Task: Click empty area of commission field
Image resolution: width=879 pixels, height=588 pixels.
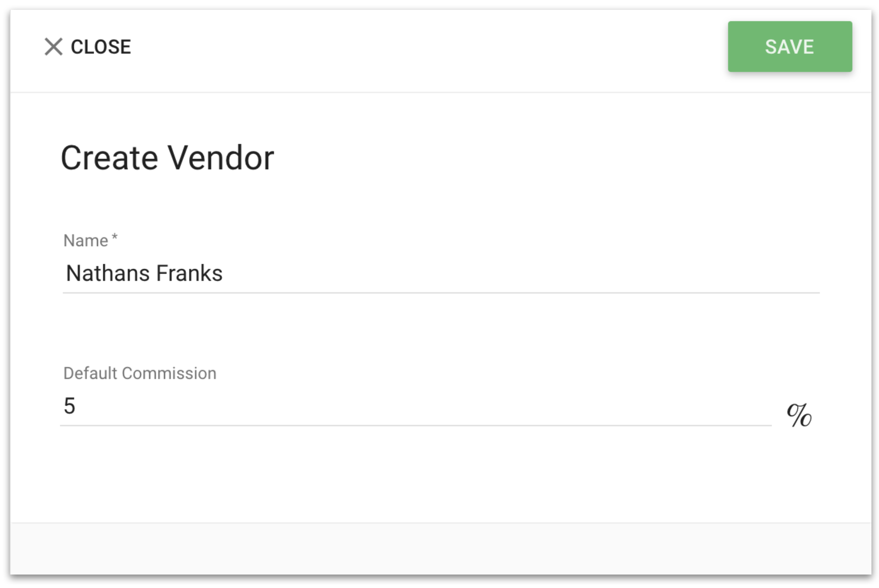Action: (424, 406)
